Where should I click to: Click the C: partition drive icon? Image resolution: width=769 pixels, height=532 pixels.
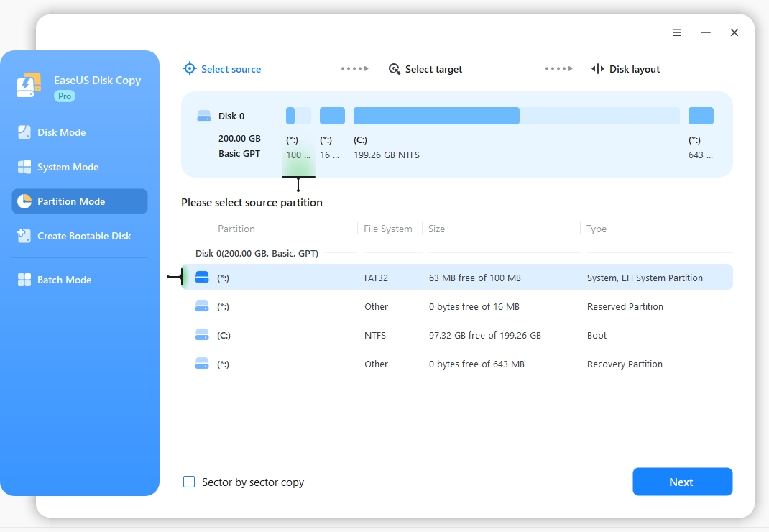pyautogui.click(x=202, y=335)
